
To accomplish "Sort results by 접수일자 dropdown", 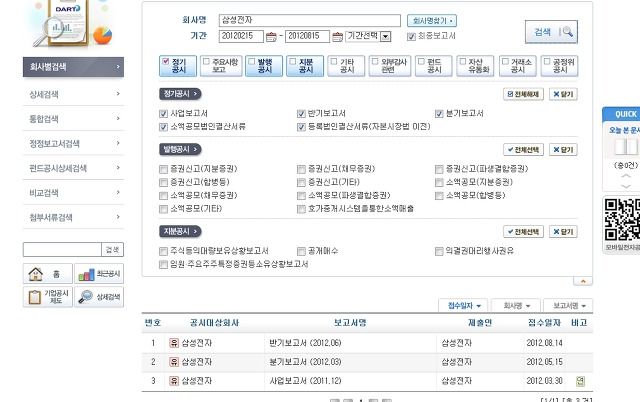I will [x=464, y=306].
